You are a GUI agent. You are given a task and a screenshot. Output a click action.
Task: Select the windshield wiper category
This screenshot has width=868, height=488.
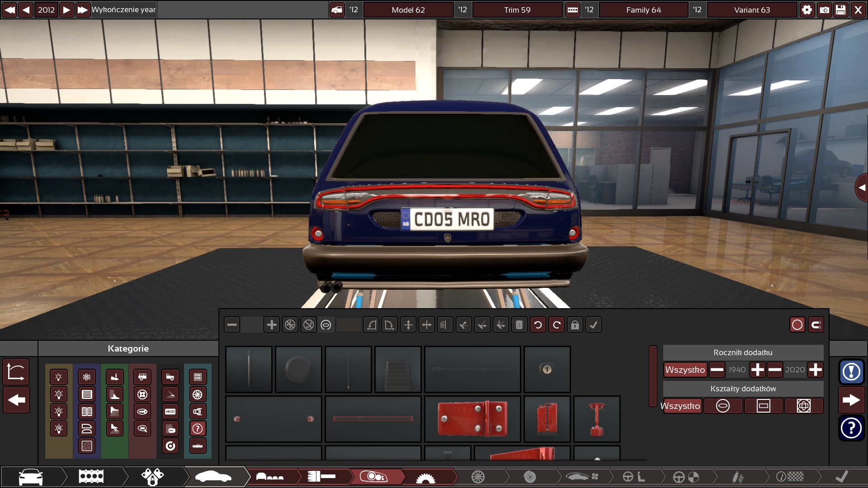[x=170, y=394]
